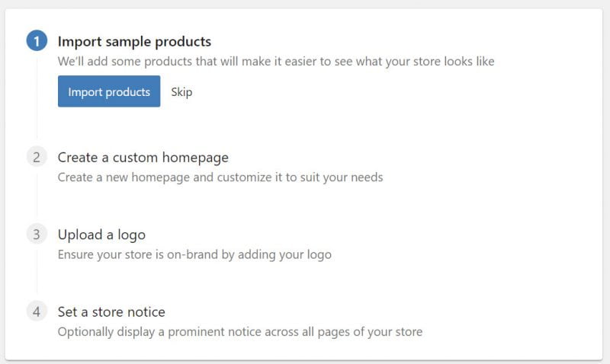
Task: Click the connector line between steps 3 and 4
Action: [x=37, y=273]
